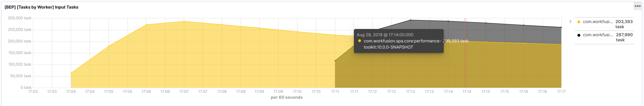644x106 pixels.
Task: Click the yellow series point at 17:10
Action: coord(297,32)
